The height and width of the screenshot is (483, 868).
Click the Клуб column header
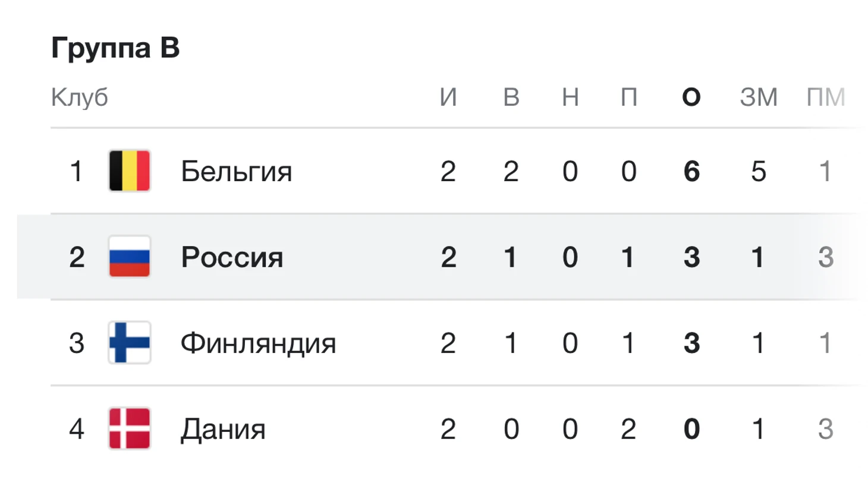coord(80,97)
